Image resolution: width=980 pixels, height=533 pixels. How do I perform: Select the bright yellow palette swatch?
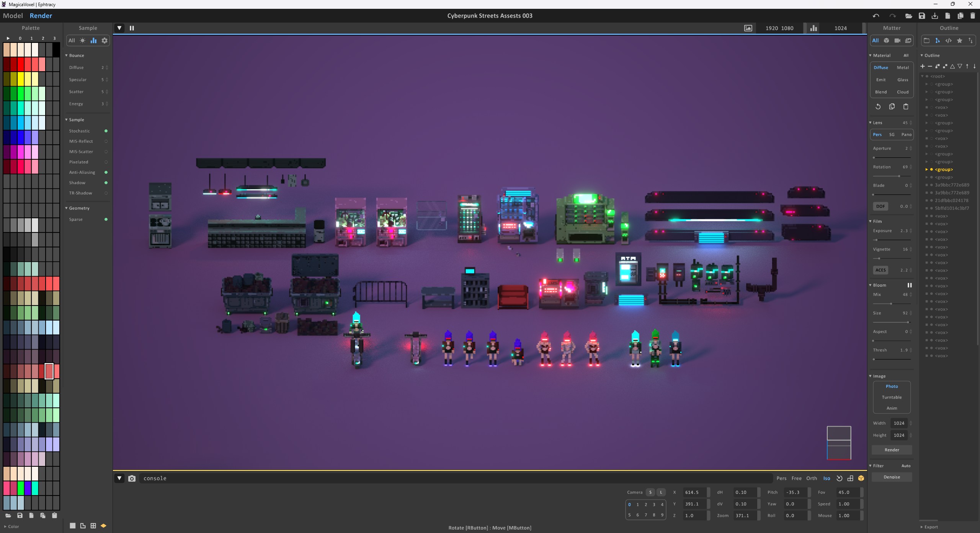coord(21,79)
